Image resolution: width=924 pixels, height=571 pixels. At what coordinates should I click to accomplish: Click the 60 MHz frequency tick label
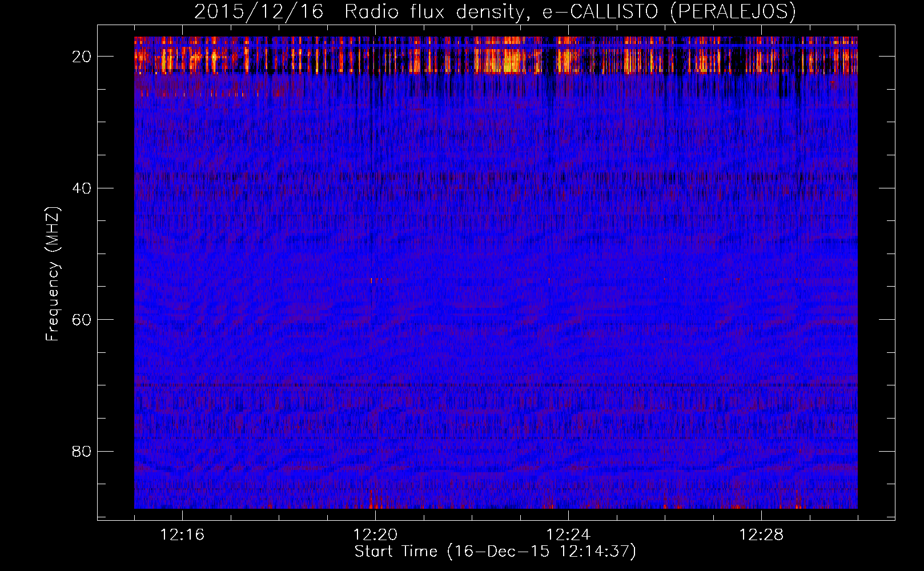(x=82, y=320)
